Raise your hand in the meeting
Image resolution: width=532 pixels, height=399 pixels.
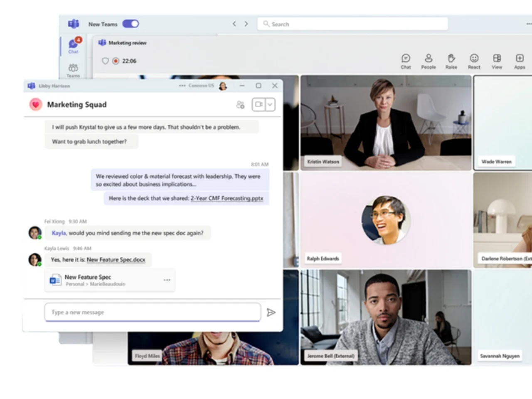pyautogui.click(x=451, y=61)
